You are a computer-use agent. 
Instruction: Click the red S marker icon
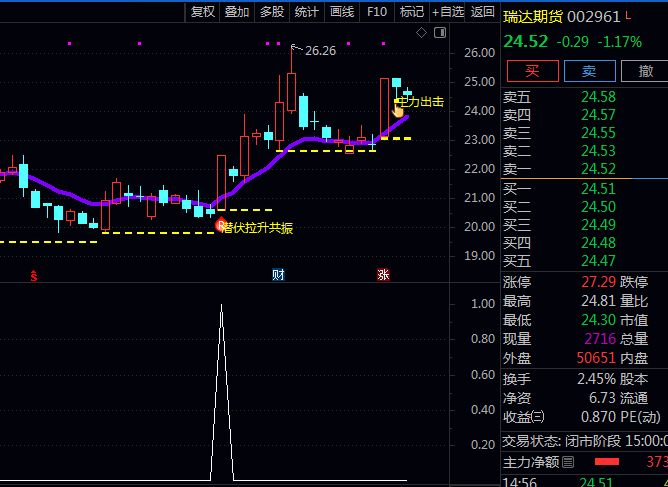(34, 276)
